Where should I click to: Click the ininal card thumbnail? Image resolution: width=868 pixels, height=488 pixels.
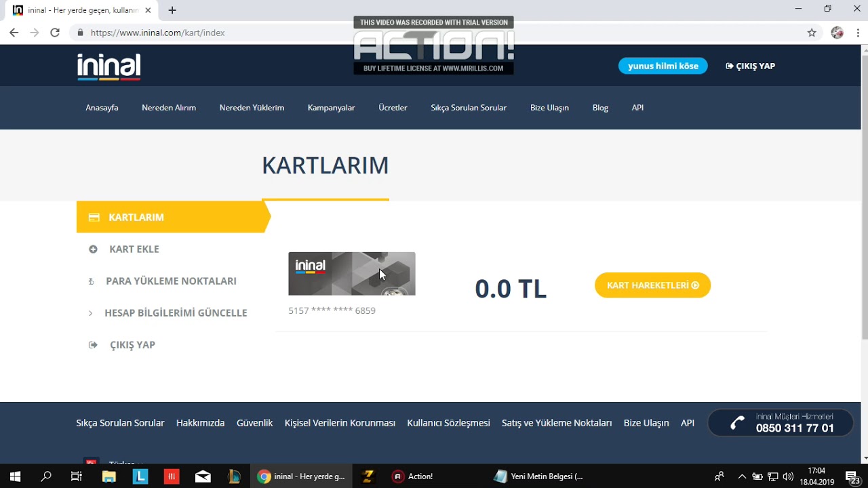pyautogui.click(x=352, y=274)
